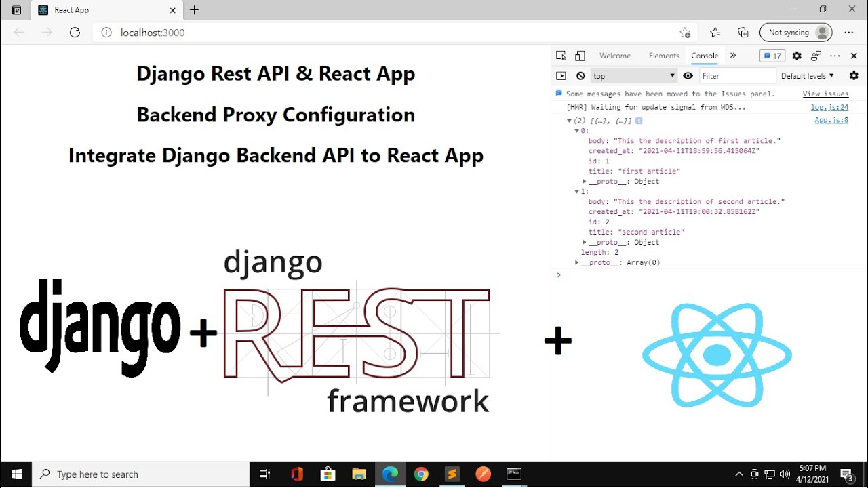Close the DevTools panel
This screenshot has width=868, height=488.
pos(854,56)
